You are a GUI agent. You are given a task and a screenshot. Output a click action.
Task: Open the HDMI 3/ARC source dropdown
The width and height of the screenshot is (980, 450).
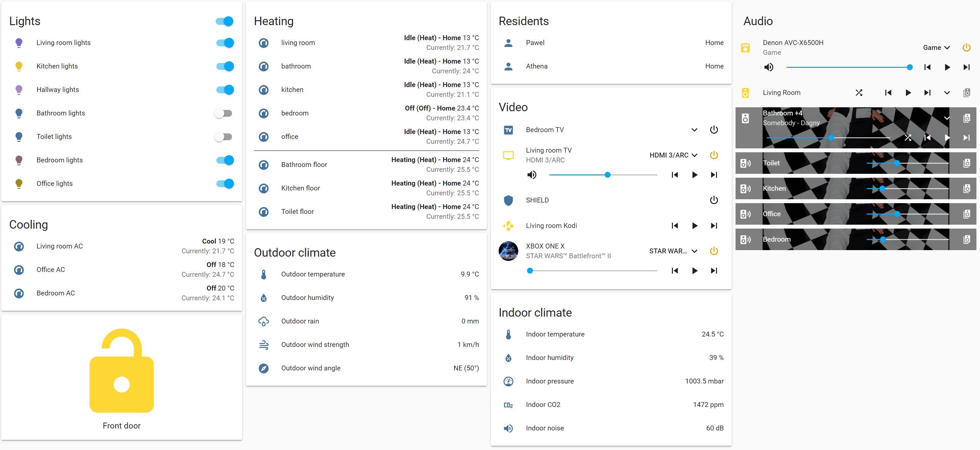pyautogui.click(x=673, y=155)
